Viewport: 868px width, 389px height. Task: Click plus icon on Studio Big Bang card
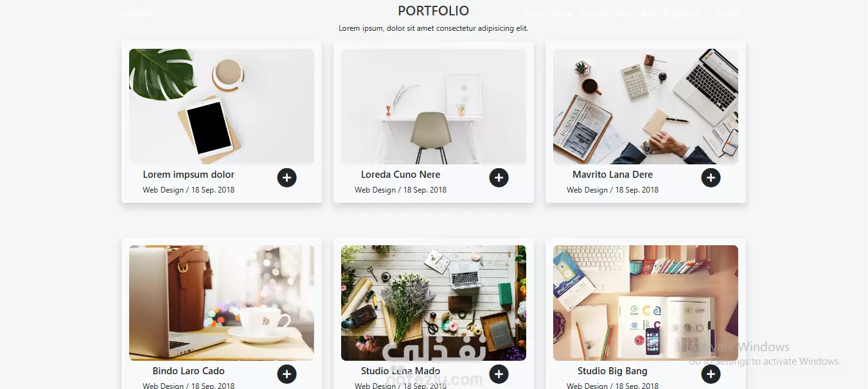(711, 374)
